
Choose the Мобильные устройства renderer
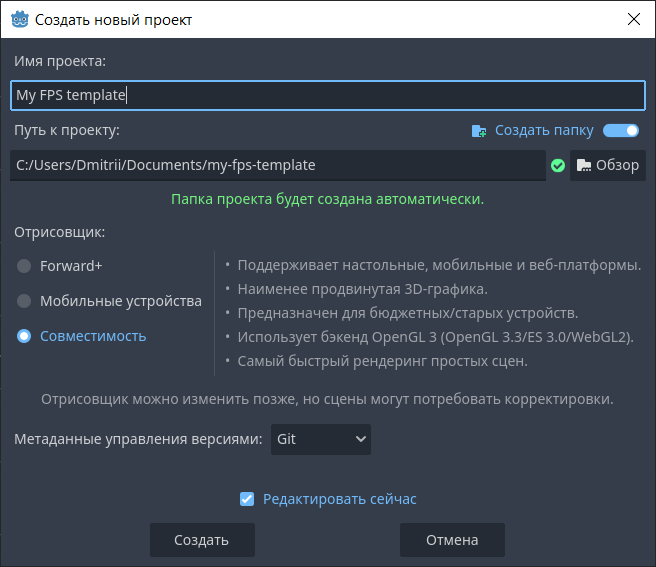coord(25,301)
